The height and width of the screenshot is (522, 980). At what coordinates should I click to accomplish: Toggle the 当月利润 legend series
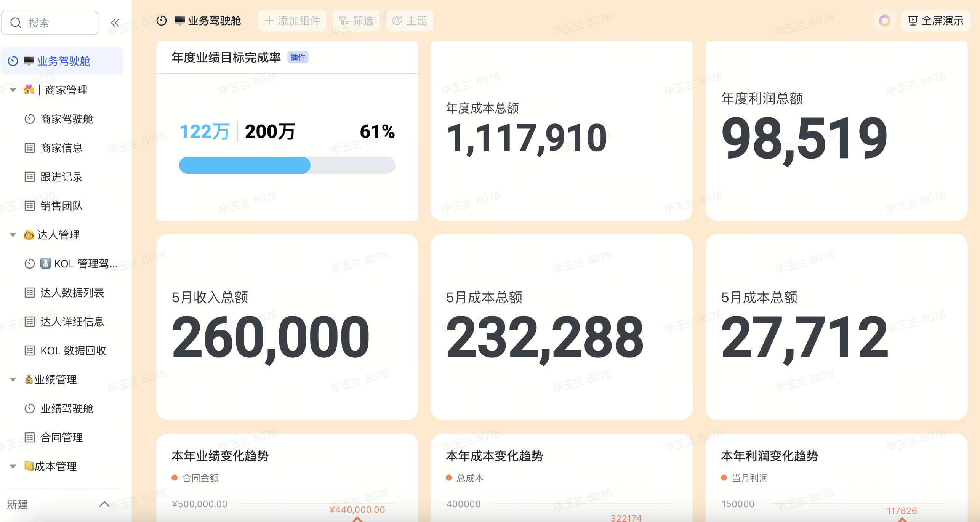click(x=745, y=478)
